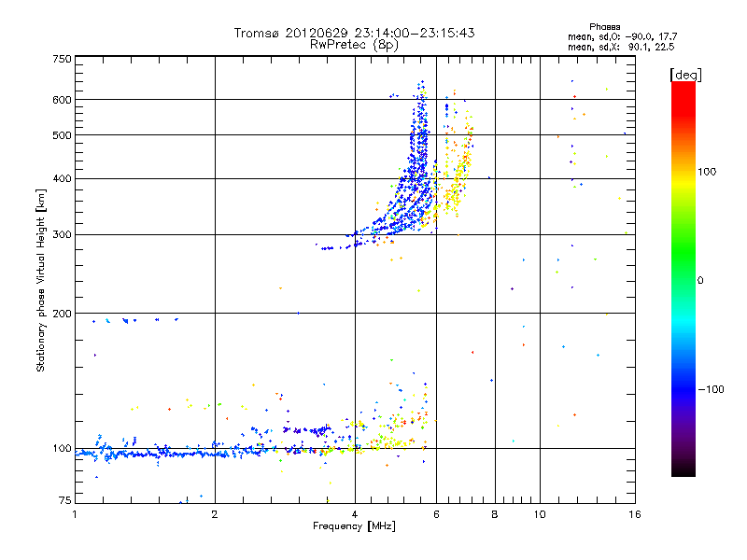This screenshot has height=560, width=747.
Task: Click the '750' y-axis tick label
Action: [62, 59]
